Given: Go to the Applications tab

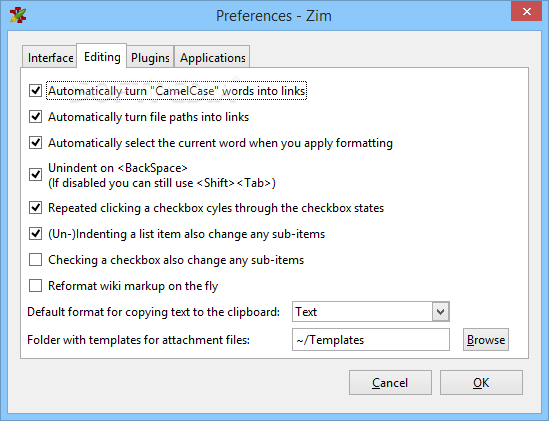Looking at the screenshot, I should tap(213, 57).
